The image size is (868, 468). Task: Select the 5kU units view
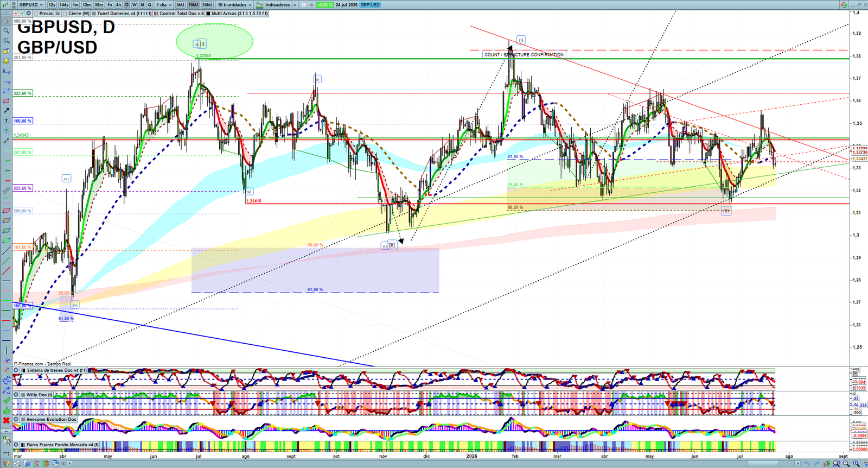[180, 5]
